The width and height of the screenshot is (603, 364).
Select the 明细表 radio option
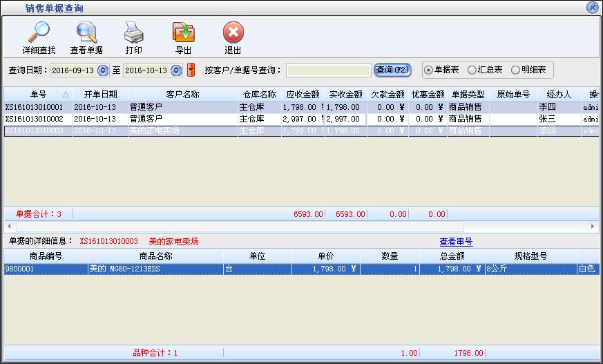click(x=515, y=70)
